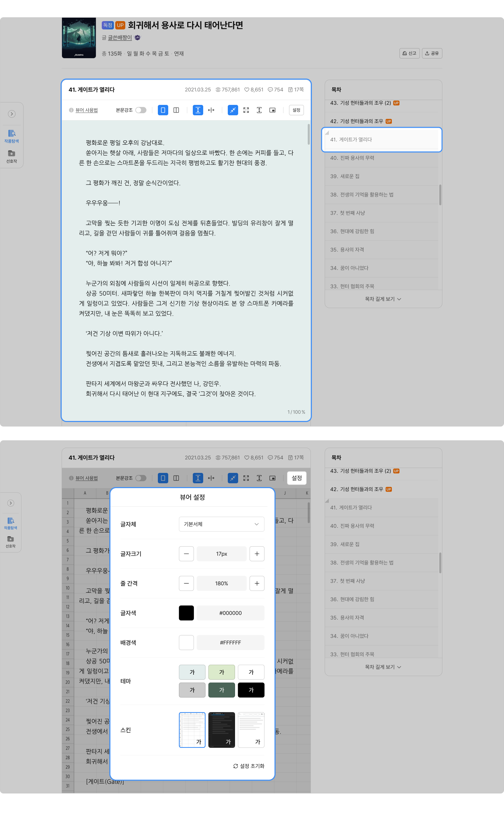Open chapter 37. 첫 번째 사냥 beside the settings dialog

(x=381, y=581)
